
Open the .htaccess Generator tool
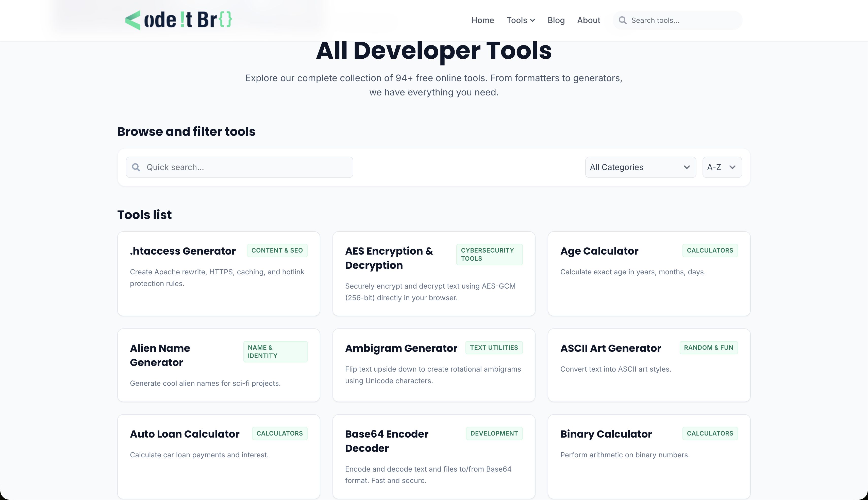pyautogui.click(x=183, y=251)
